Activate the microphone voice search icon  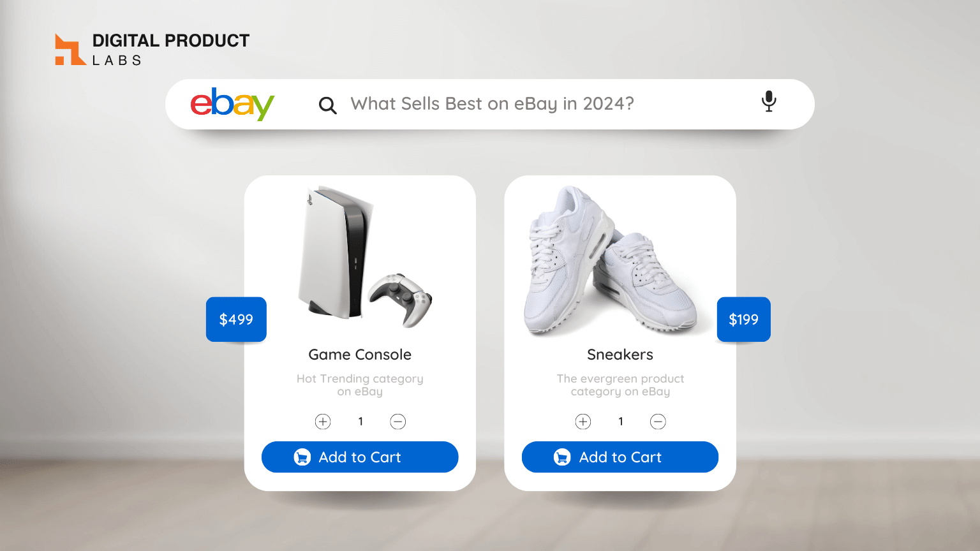tap(769, 101)
